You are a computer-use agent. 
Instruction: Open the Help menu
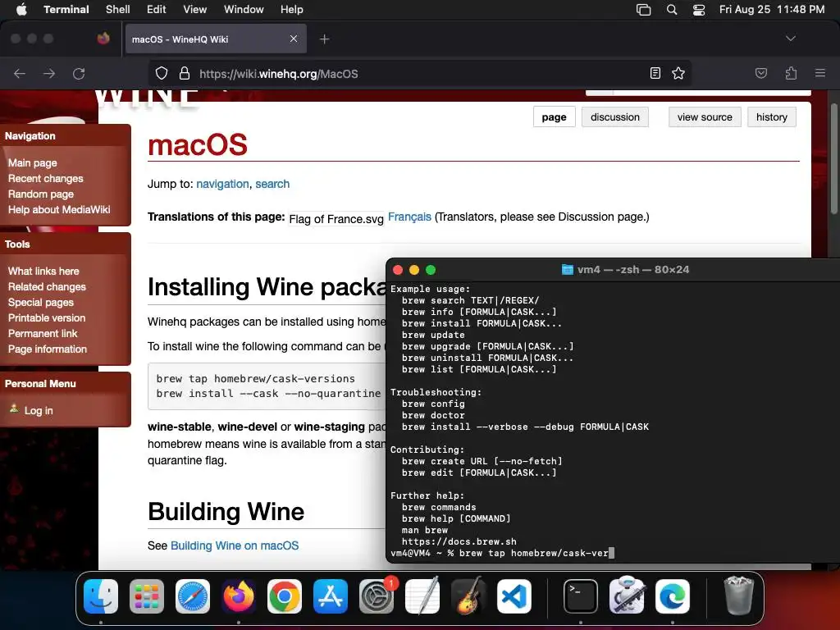tap(292, 10)
